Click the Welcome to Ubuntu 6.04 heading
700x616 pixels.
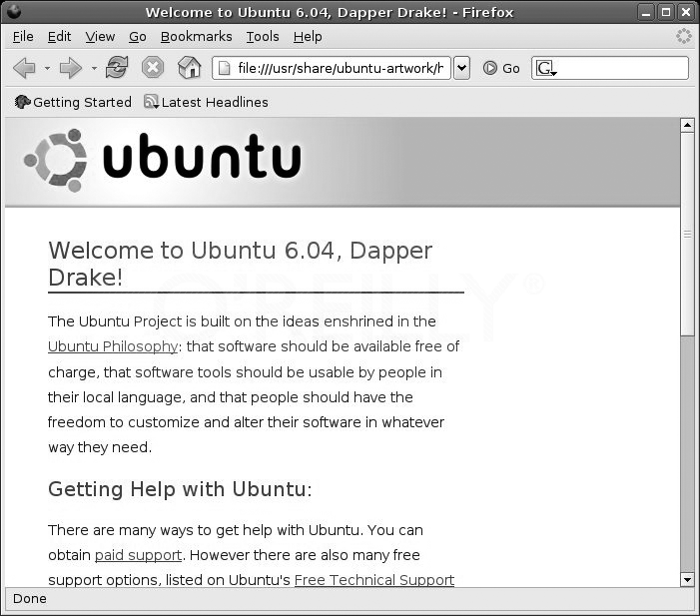[x=241, y=264]
